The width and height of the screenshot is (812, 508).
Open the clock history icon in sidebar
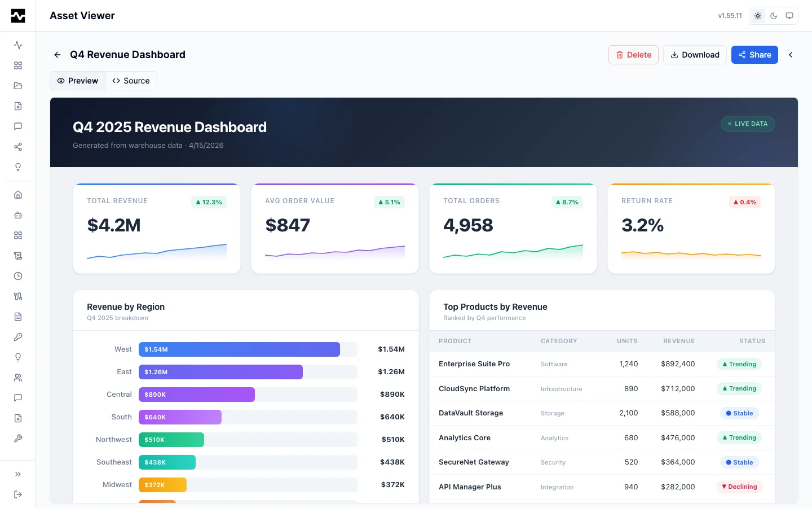(x=17, y=276)
